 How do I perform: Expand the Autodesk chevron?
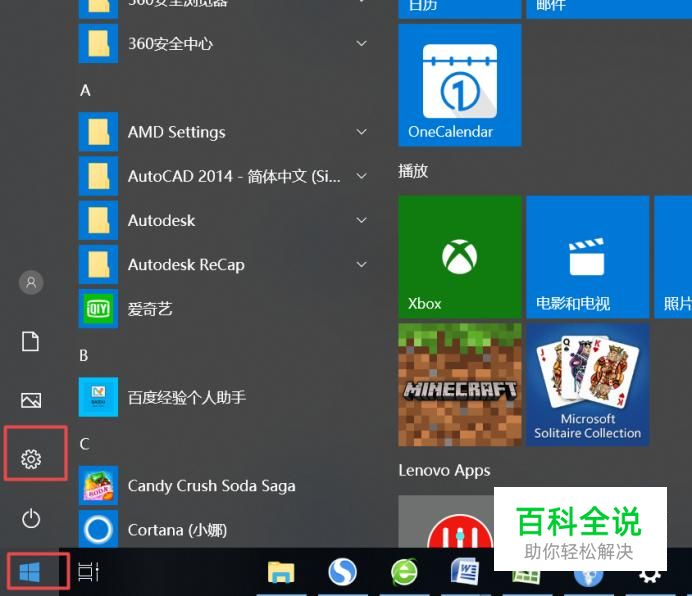pos(361,220)
